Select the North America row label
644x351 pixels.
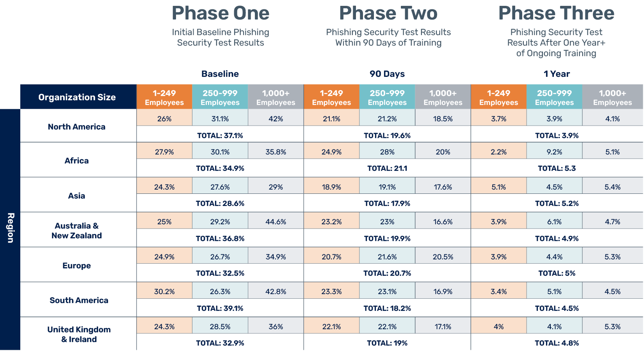[x=76, y=127]
